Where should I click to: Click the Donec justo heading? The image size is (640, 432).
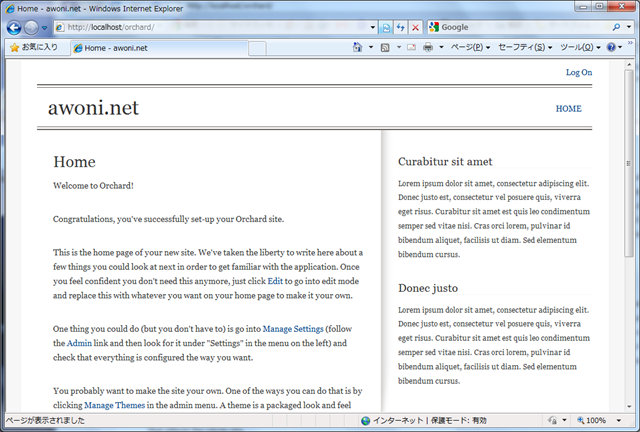(428, 288)
